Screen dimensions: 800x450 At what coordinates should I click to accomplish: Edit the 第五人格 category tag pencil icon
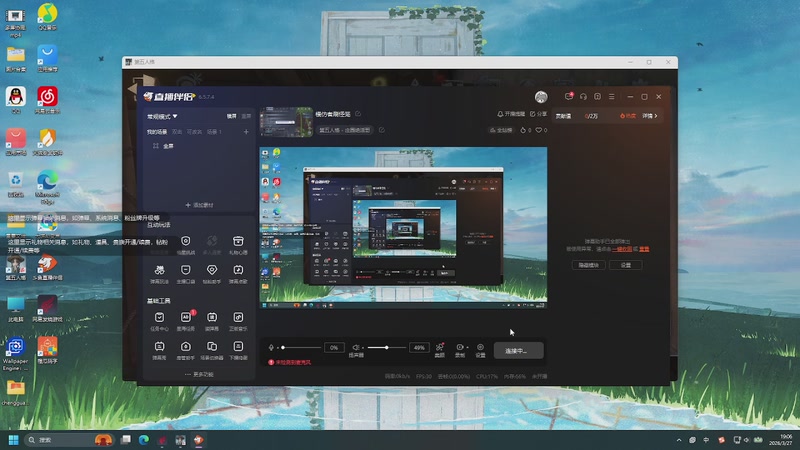pyautogui.click(x=382, y=130)
